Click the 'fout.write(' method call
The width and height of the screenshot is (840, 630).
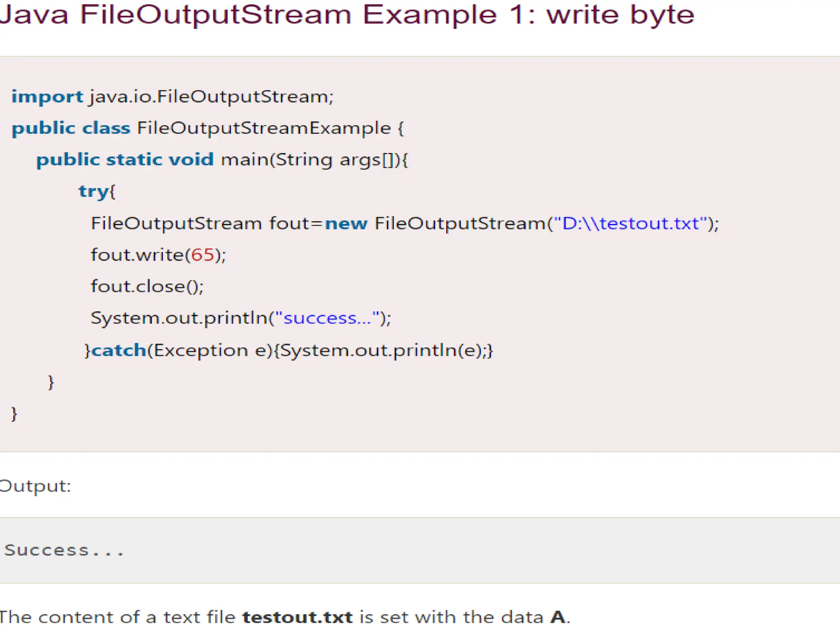coord(139,255)
